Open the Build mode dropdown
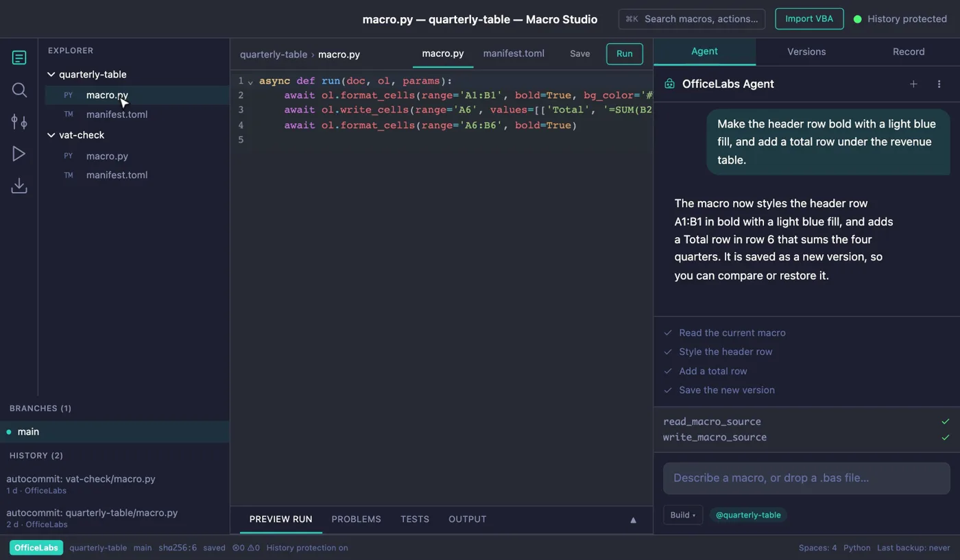 pyautogui.click(x=682, y=515)
